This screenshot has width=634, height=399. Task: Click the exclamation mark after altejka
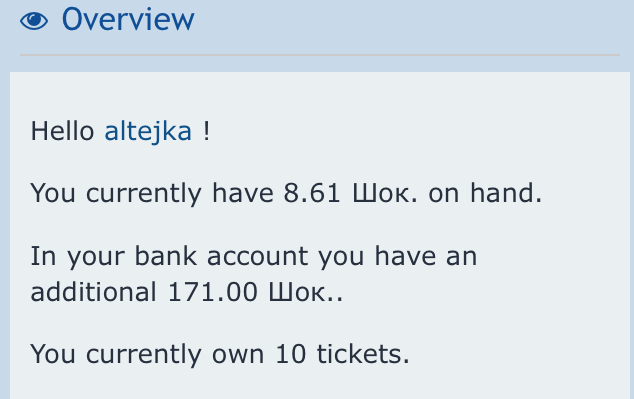coord(207,132)
